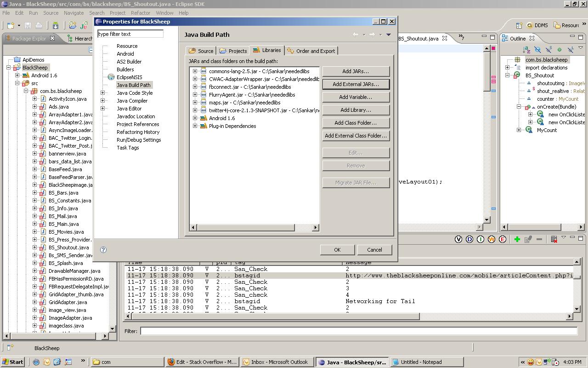The height and width of the screenshot is (368, 588).
Task: Click Add JARs... button
Action: pyautogui.click(x=356, y=71)
